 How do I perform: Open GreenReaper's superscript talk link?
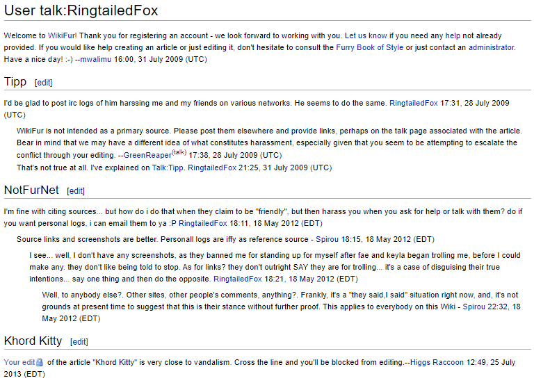coord(179,152)
